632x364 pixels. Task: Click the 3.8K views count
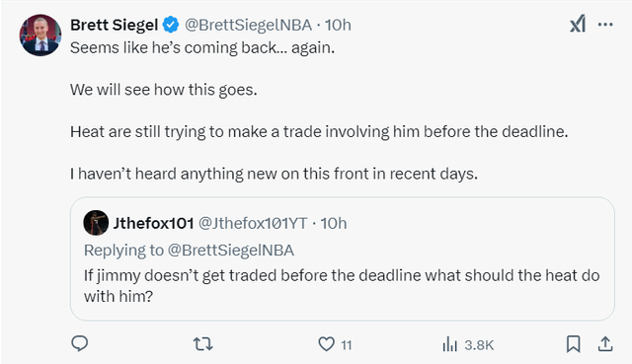[x=479, y=345]
